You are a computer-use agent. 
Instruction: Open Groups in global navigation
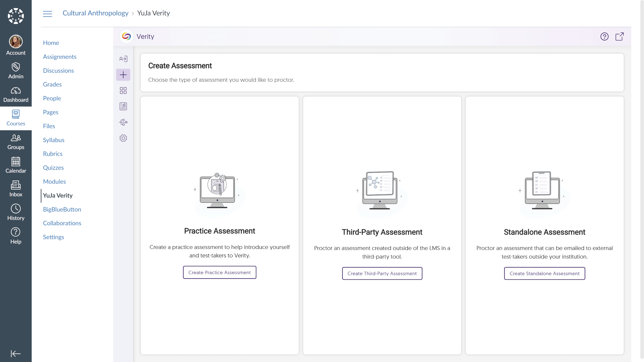(x=16, y=142)
